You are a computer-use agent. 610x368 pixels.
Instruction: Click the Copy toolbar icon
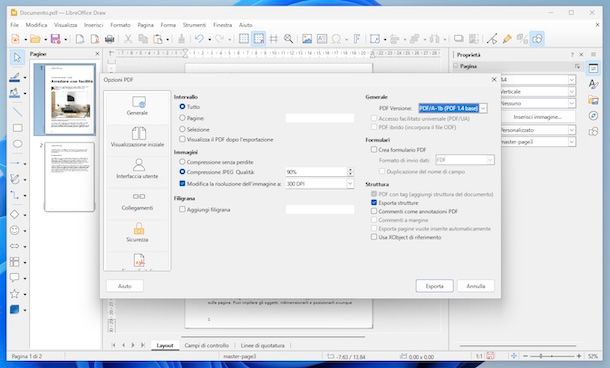point(143,39)
